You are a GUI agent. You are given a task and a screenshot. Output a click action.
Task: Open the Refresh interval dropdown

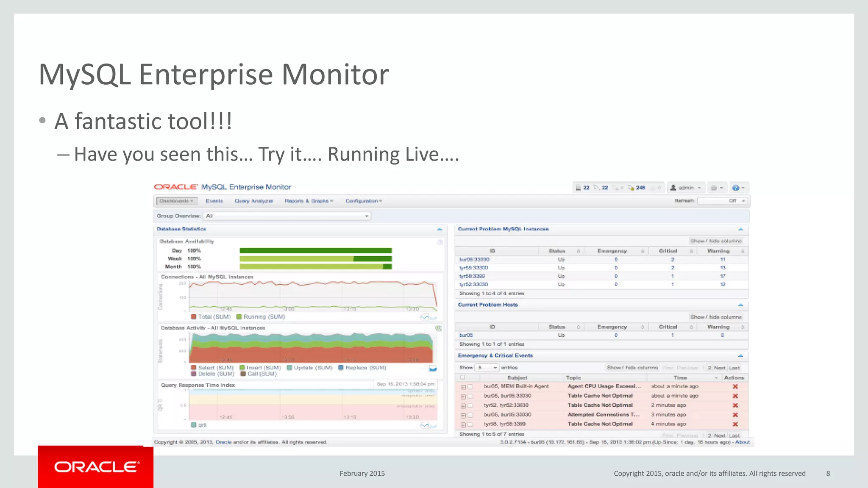(722, 201)
